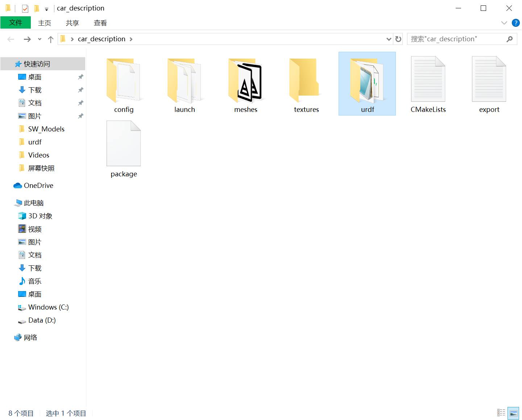Unpin 图片 from quick access
Viewport: 522px width, 420px height.
tap(80, 116)
